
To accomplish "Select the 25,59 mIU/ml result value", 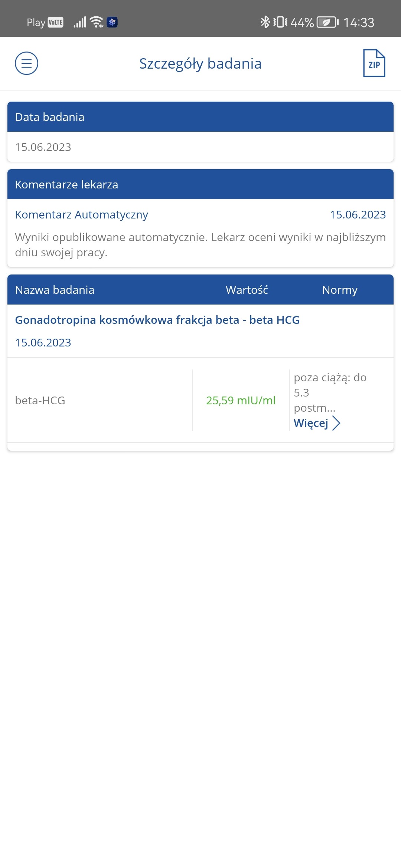I will 241,401.
